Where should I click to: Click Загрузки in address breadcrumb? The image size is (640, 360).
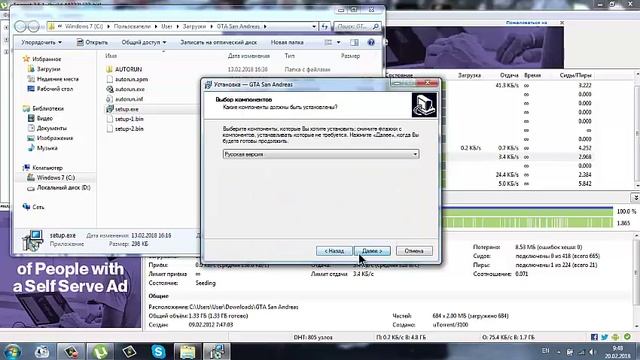point(194,27)
